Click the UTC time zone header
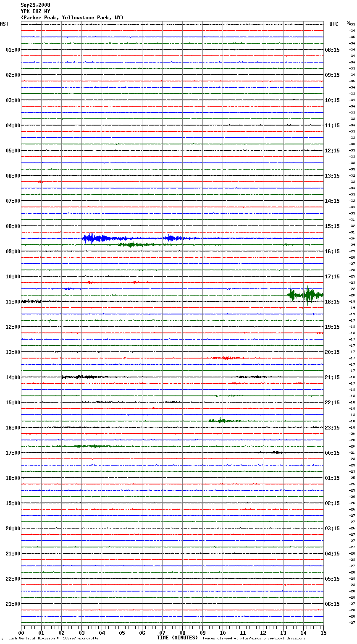The image size is (357, 644). [x=334, y=24]
